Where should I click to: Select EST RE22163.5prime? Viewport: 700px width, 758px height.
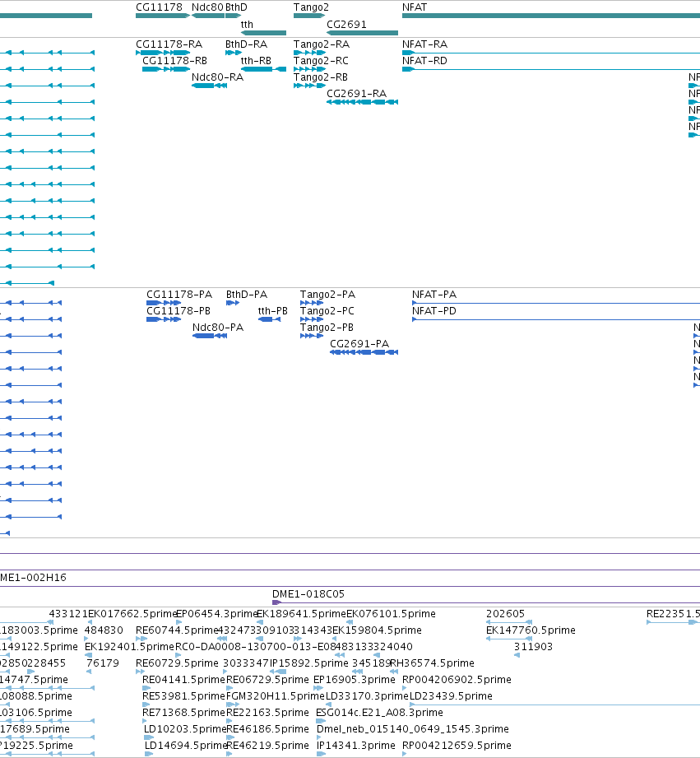267,713
